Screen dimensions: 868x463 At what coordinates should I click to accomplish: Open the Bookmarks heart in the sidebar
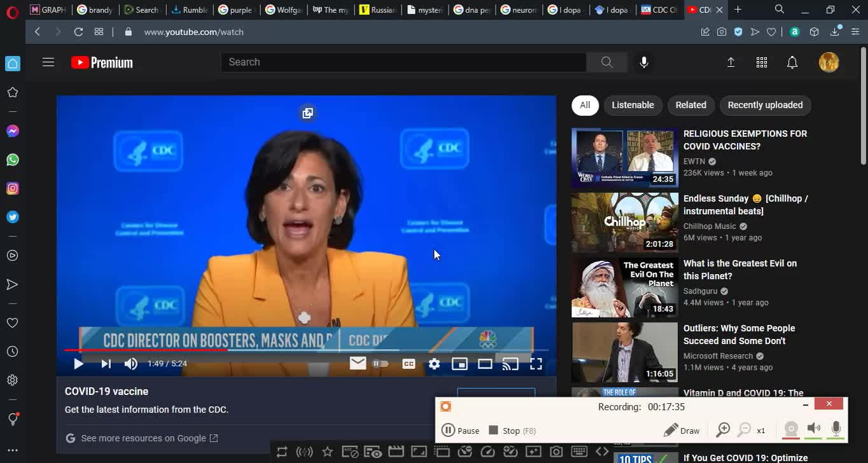[x=12, y=323]
